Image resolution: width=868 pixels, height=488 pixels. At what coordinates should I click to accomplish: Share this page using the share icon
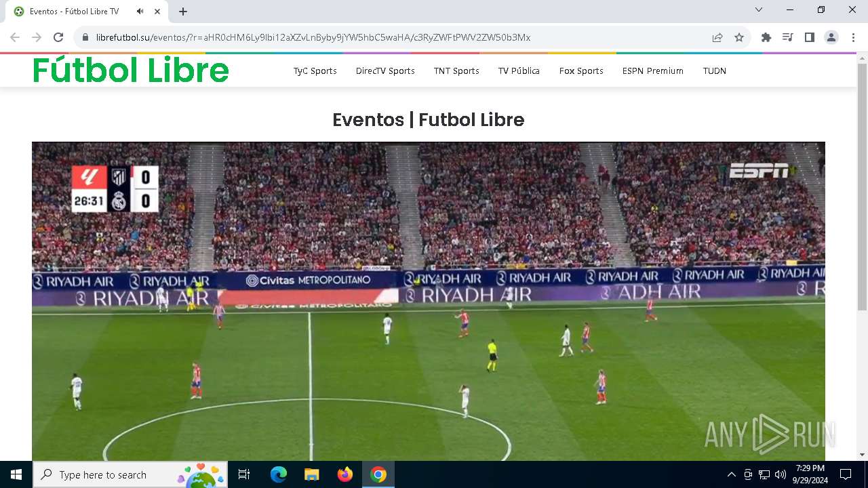(x=717, y=37)
